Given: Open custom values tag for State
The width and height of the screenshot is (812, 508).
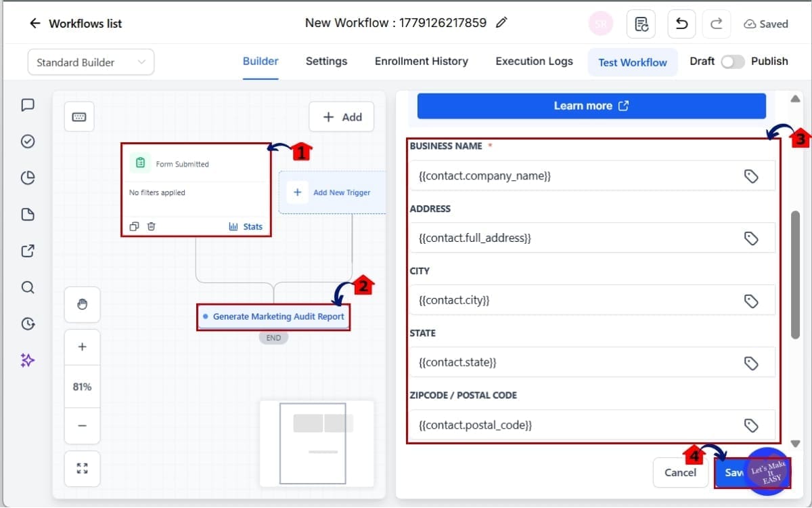Looking at the screenshot, I should (750, 363).
